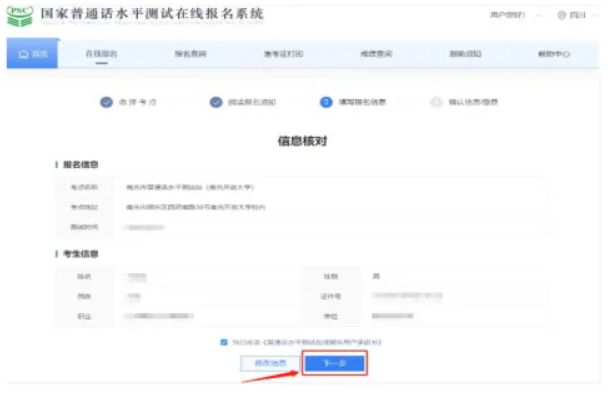Open the 在线报名 tab
The image size is (611, 399).
(101, 54)
